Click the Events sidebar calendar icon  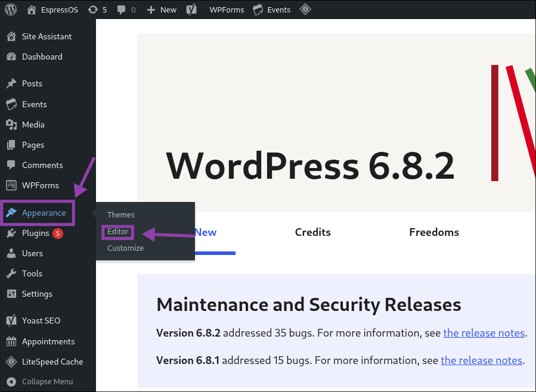click(11, 104)
